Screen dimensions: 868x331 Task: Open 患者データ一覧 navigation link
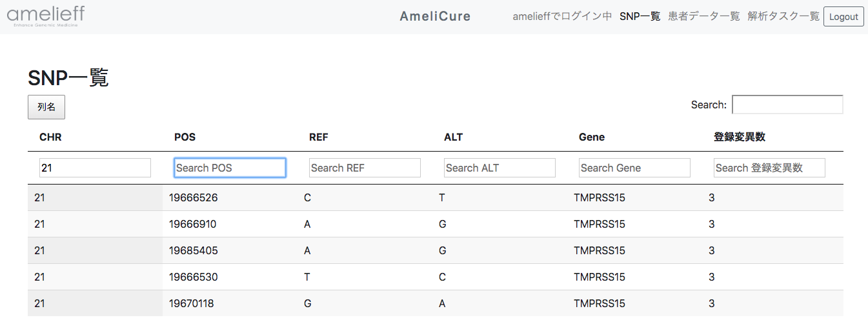703,16
